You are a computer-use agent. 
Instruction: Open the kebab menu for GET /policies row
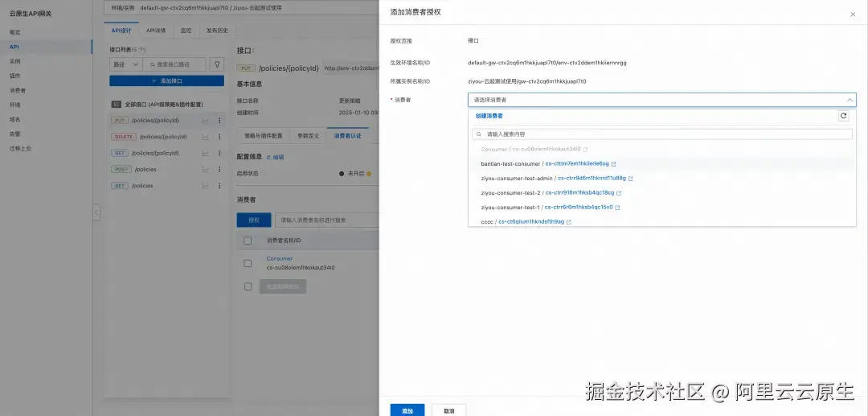(x=219, y=186)
